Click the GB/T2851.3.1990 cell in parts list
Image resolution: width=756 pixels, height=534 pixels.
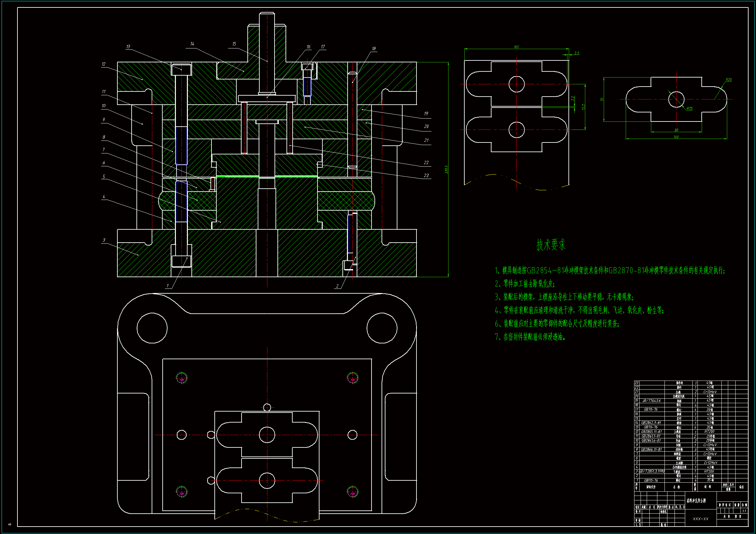651,471
